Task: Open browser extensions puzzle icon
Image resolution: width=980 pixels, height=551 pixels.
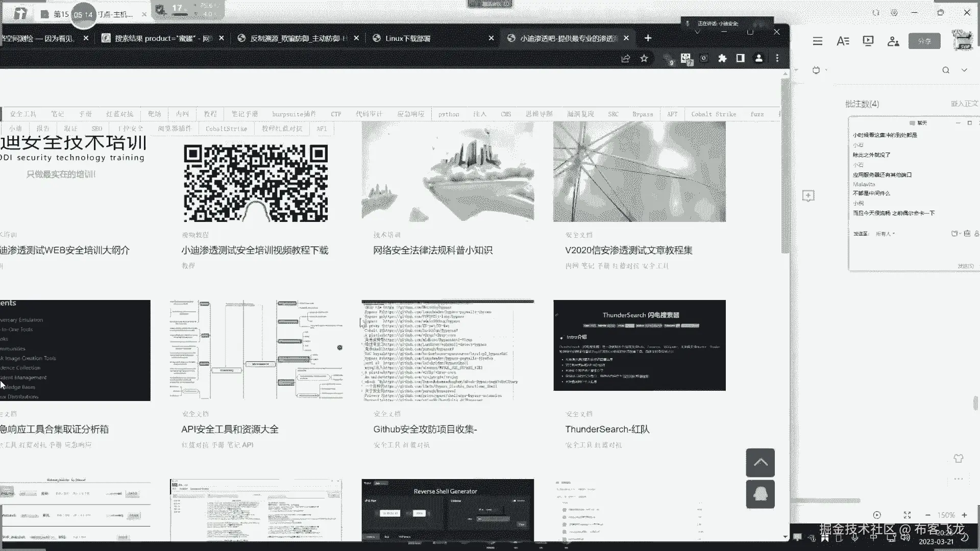Action: (722, 59)
